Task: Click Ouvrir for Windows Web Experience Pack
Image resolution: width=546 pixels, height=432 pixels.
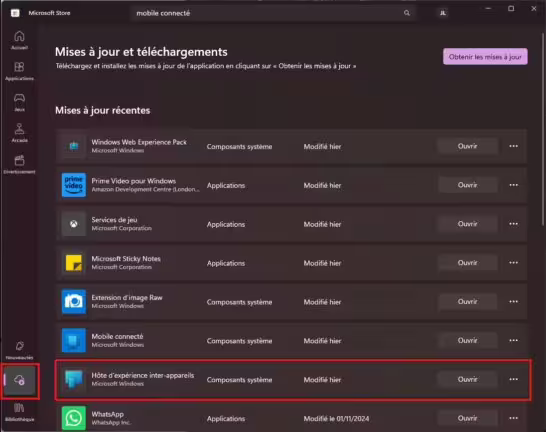Action: [468, 146]
